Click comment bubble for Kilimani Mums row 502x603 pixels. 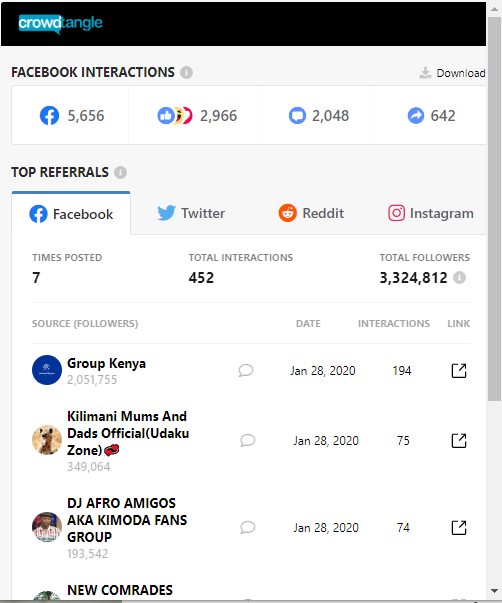pos(247,441)
